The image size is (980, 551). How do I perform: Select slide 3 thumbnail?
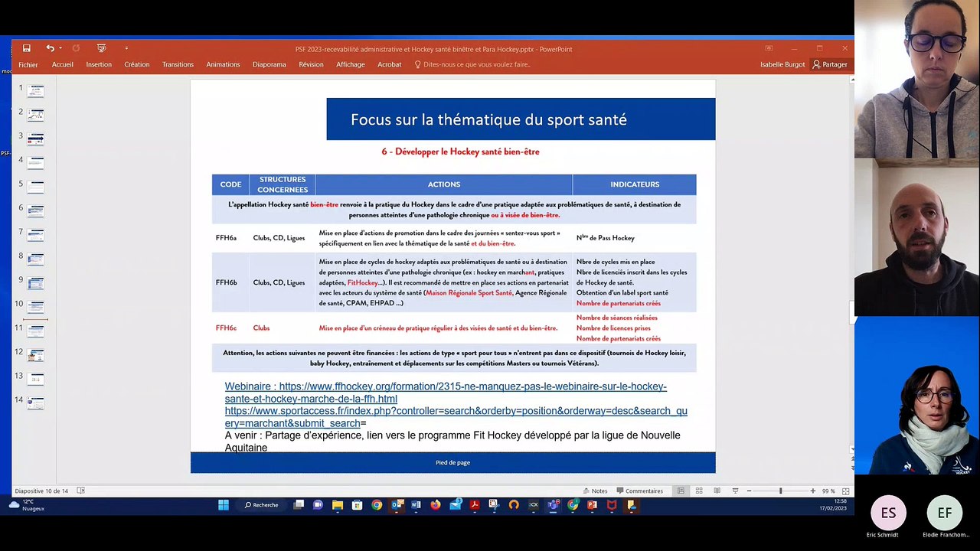click(x=36, y=139)
